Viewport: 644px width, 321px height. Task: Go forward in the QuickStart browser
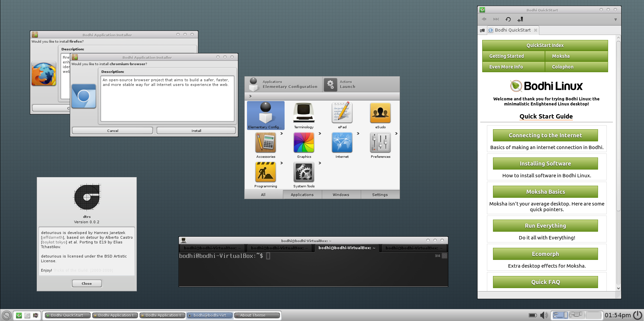[x=496, y=19]
